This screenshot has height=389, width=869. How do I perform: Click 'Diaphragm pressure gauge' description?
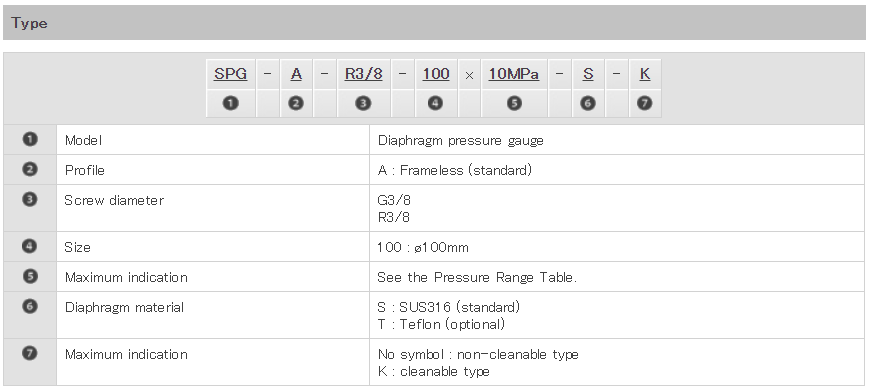tap(461, 141)
